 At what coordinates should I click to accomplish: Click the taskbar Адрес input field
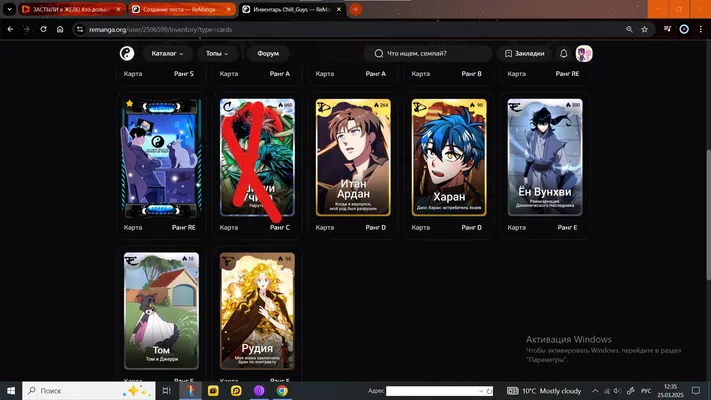(439, 391)
